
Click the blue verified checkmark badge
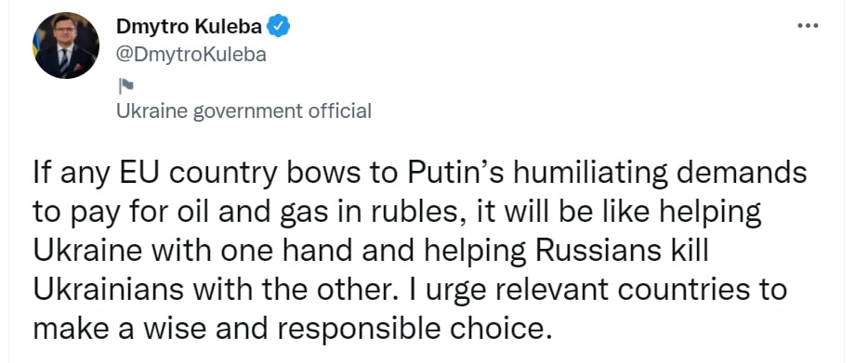pyautogui.click(x=279, y=25)
